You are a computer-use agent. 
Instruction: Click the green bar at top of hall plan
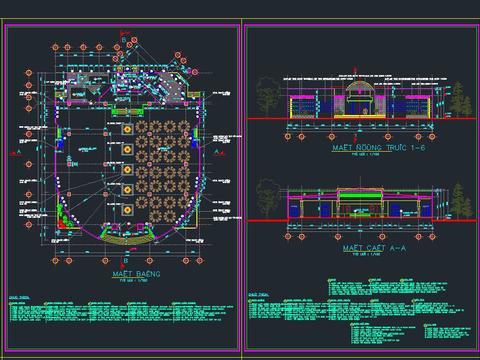[127, 111]
